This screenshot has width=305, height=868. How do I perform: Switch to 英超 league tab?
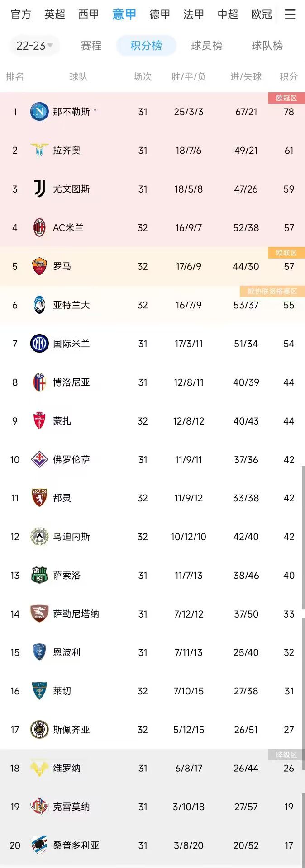55,14
